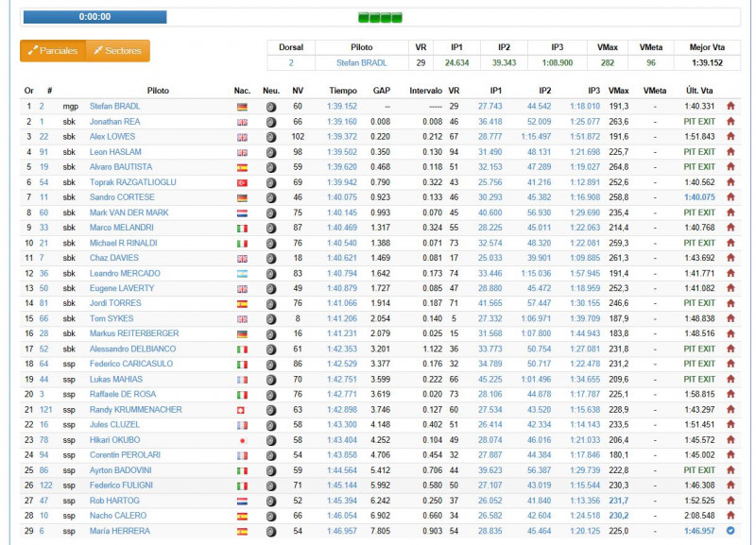Click the Mejor Vta header in the summary
Screen dimensions: 756x545
point(707,47)
